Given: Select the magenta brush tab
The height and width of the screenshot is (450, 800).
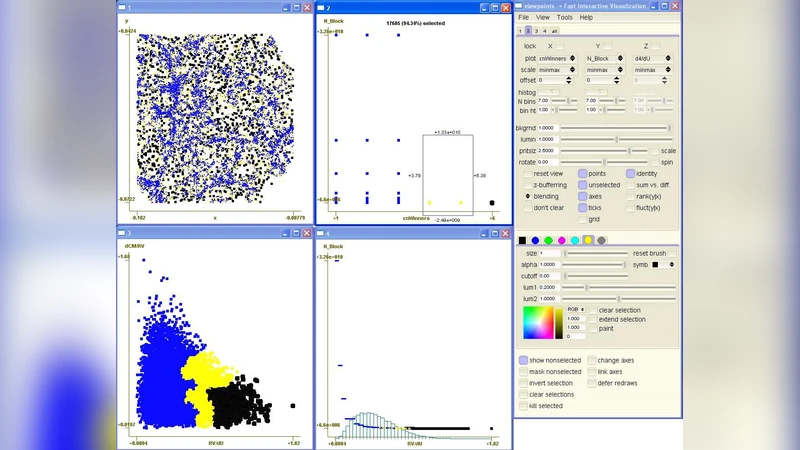Looking at the screenshot, I should pos(562,240).
